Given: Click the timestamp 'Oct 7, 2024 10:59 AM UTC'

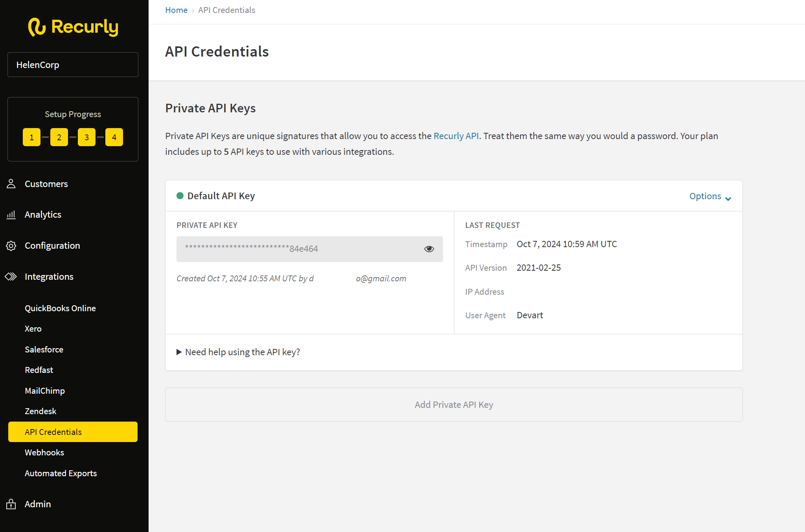Looking at the screenshot, I should 567,244.
